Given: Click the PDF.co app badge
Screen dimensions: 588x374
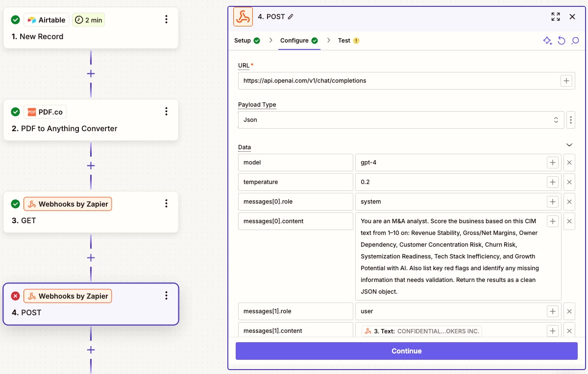Looking at the screenshot, I should click(x=45, y=112).
